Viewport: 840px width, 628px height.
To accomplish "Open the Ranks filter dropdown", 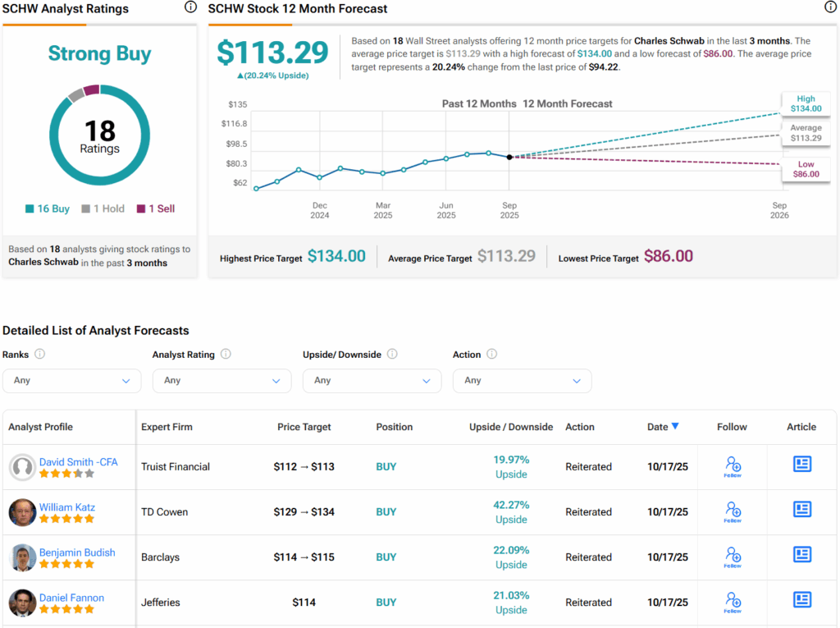I will pyautogui.click(x=72, y=381).
